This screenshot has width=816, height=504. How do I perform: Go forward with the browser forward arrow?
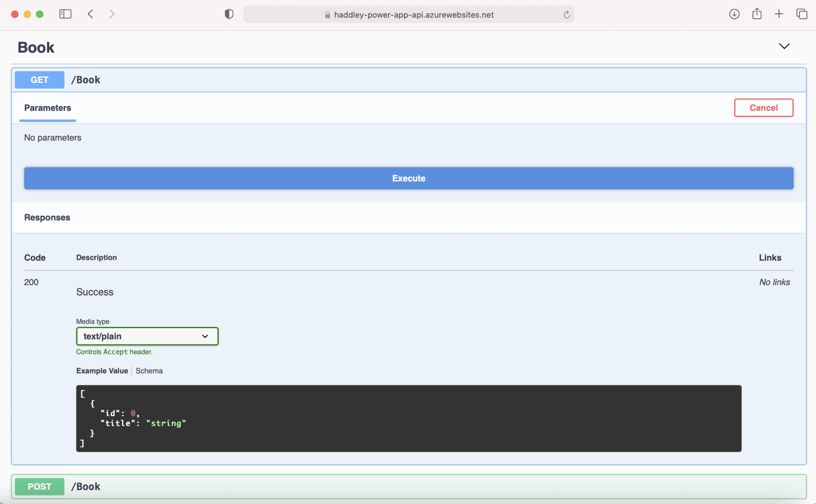point(112,14)
